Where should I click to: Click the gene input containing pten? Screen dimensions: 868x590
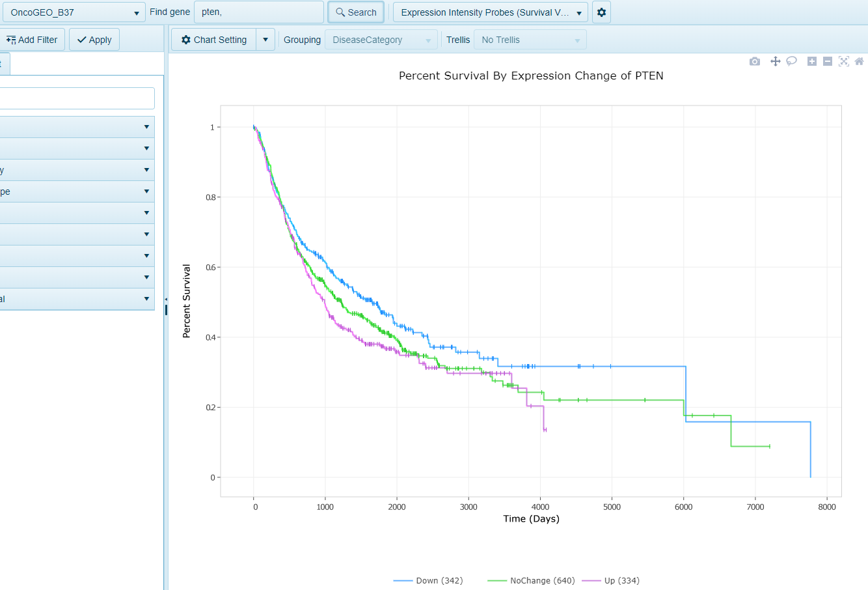[x=258, y=12]
